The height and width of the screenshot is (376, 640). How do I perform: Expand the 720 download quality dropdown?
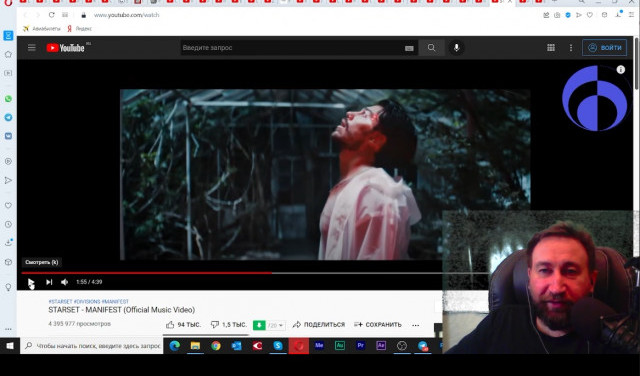coord(275,325)
